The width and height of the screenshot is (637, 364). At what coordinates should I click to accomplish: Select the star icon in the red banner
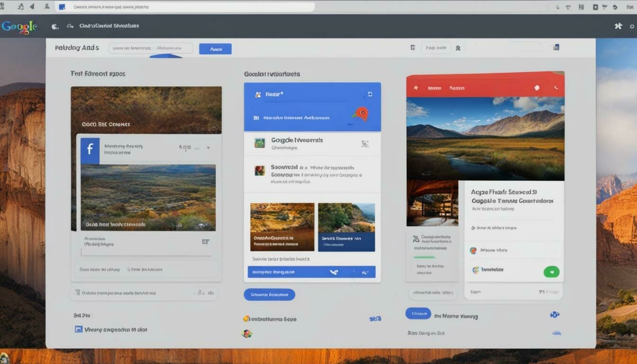[416, 88]
